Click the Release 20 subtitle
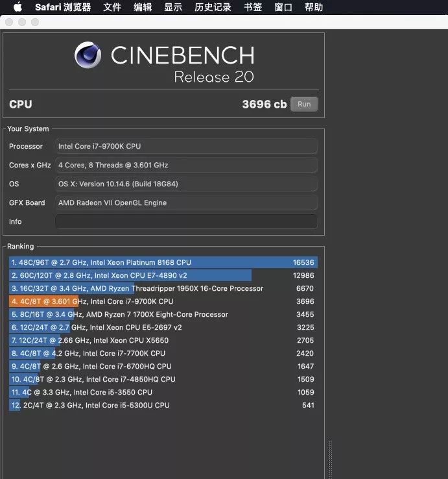The width and height of the screenshot is (448, 479). point(213,77)
